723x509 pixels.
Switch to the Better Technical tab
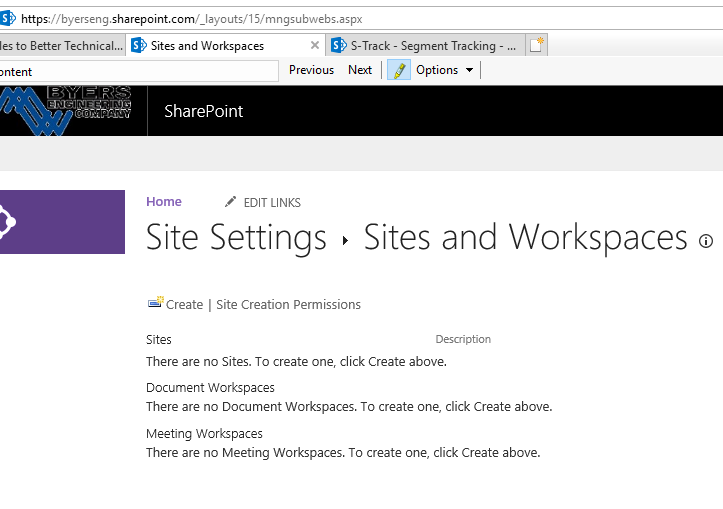(x=60, y=46)
